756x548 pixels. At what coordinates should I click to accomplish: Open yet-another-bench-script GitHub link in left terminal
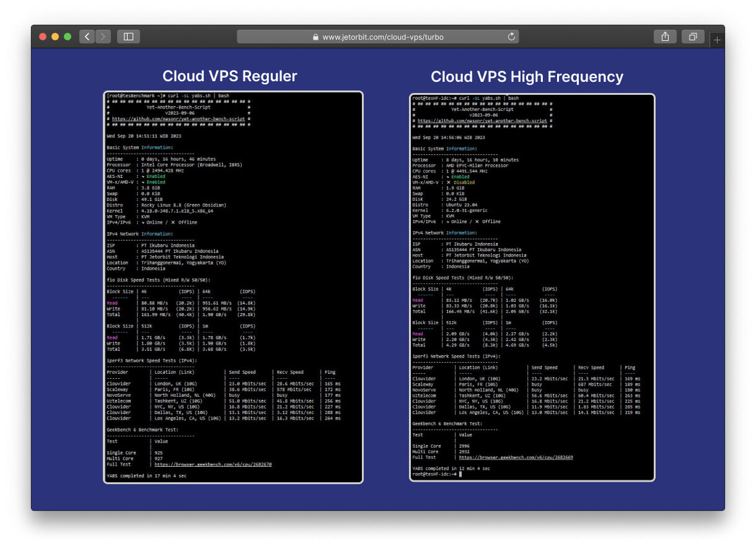coord(178,118)
